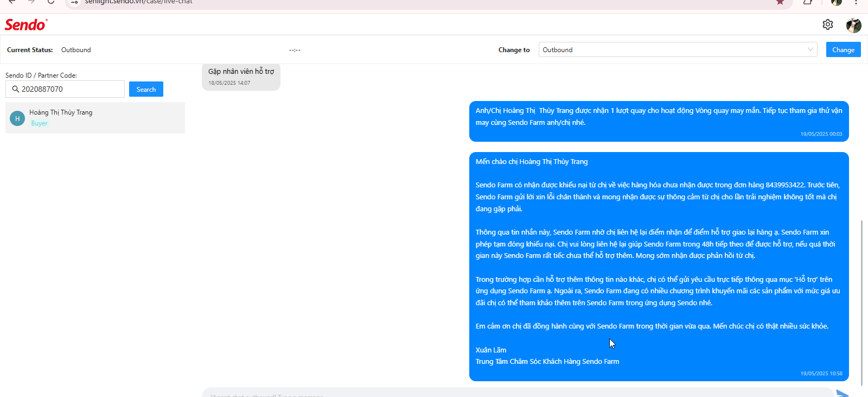Reload the page with browser refresh icon
This screenshot has width=868, height=397.
pyautogui.click(x=50, y=2)
